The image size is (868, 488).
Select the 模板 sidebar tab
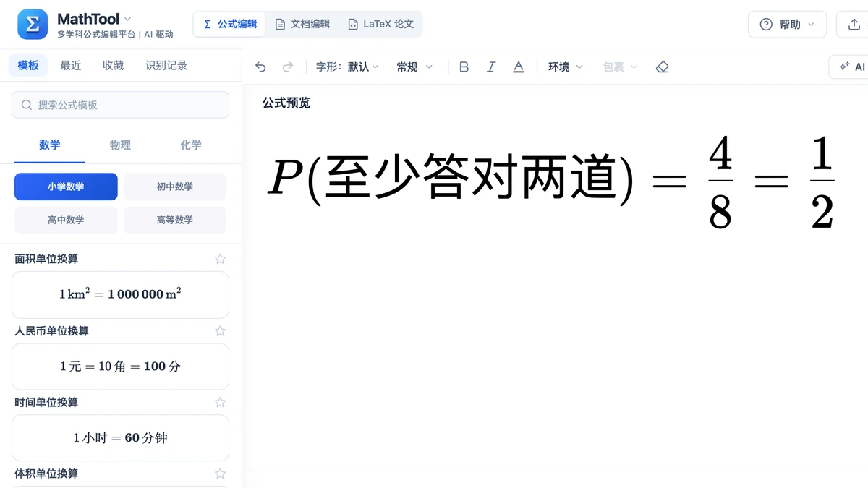(x=28, y=65)
